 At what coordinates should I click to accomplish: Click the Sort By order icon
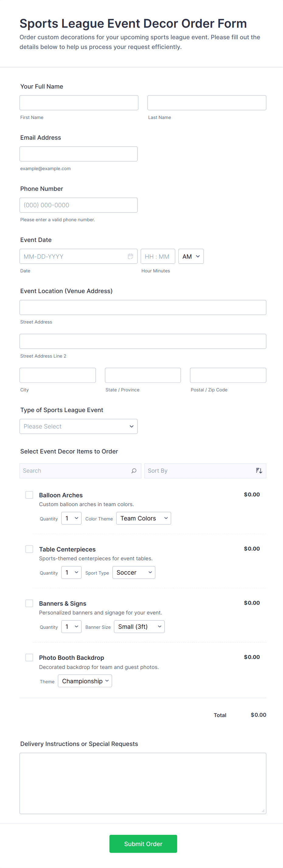(259, 471)
